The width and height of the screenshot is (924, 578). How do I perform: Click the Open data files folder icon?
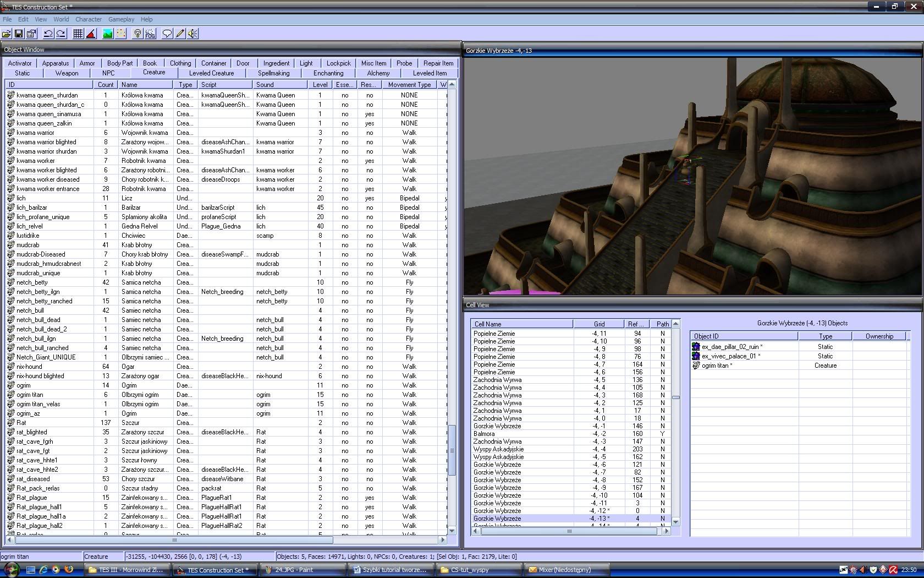7,34
